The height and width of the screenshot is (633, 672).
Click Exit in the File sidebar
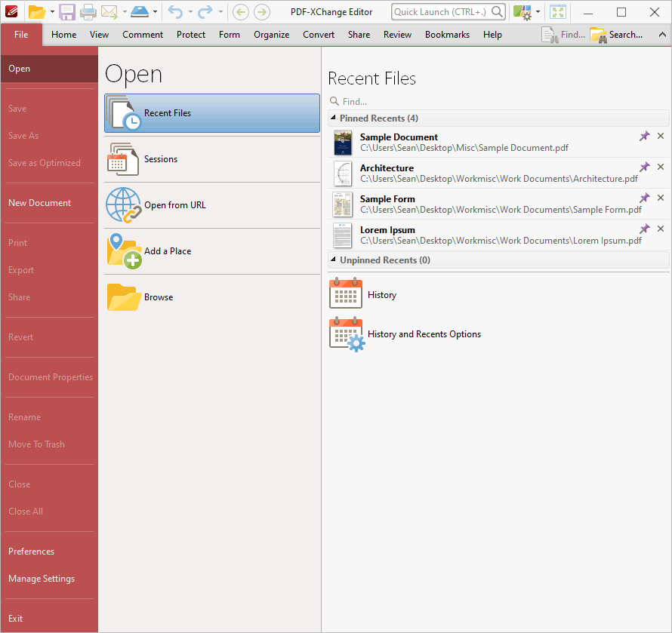pyautogui.click(x=15, y=619)
